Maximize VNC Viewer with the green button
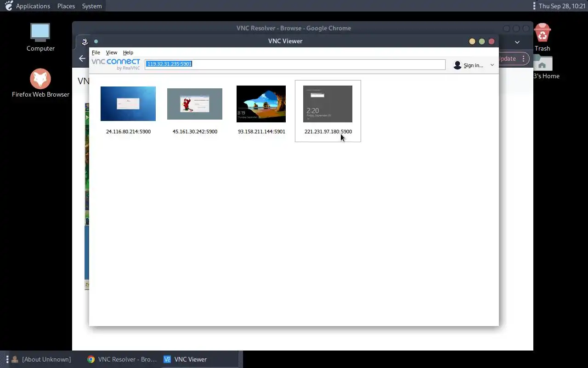The height and width of the screenshot is (368, 588). click(x=481, y=41)
